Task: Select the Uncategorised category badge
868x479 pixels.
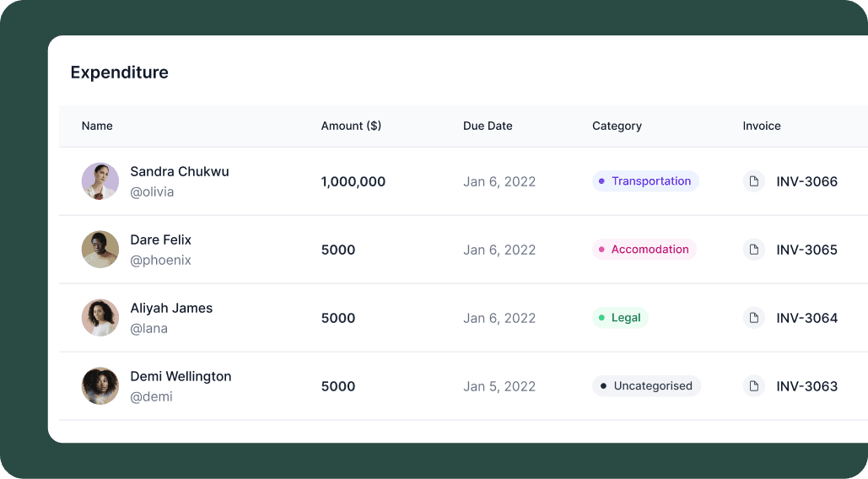Action: click(x=646, y=386)
